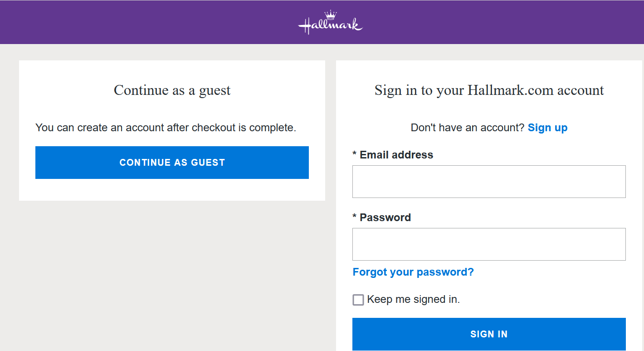644x351 pixels.
Task: Open the Sign up link
Action: 547,128
